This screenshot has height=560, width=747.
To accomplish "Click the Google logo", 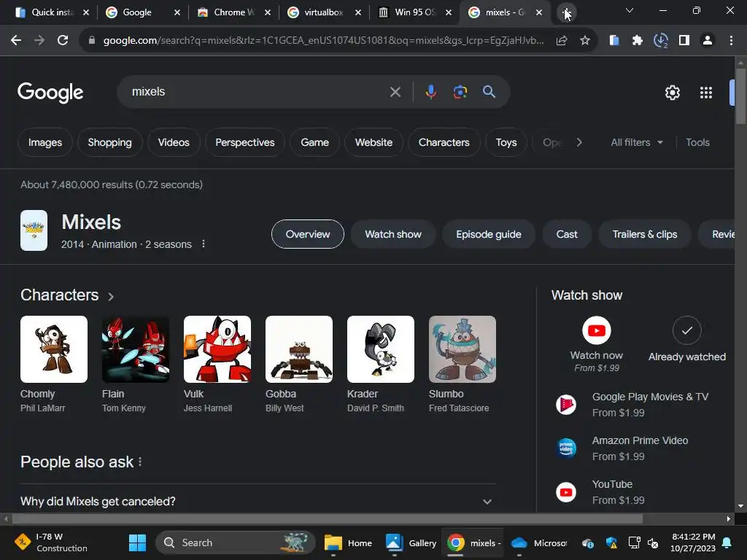I will coord(50,93).
